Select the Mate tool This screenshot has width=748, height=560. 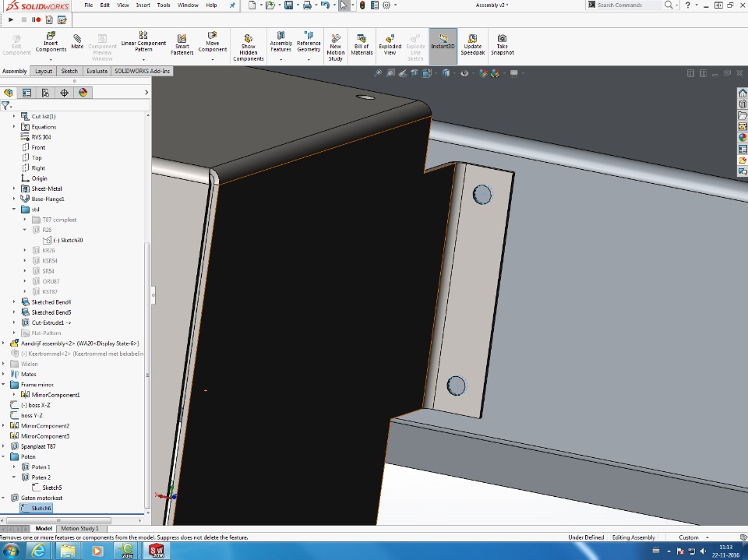pyautogui.click(x=77, y=41)
